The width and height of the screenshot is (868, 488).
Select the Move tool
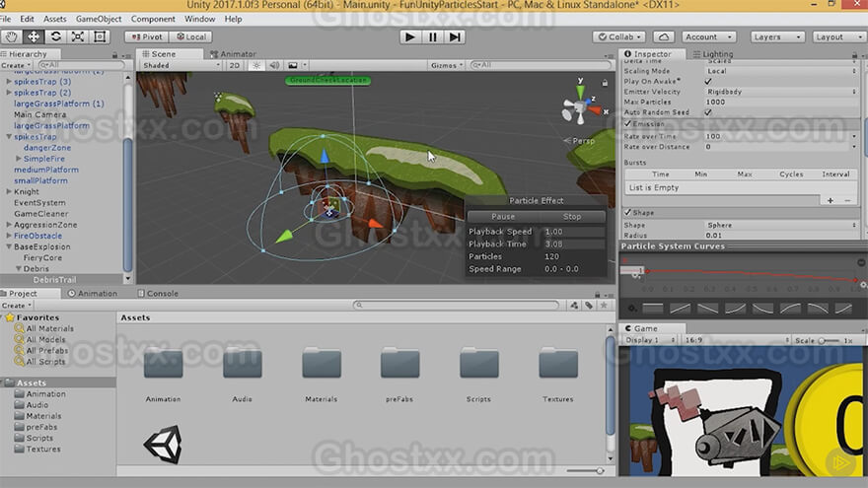point(34,37)
